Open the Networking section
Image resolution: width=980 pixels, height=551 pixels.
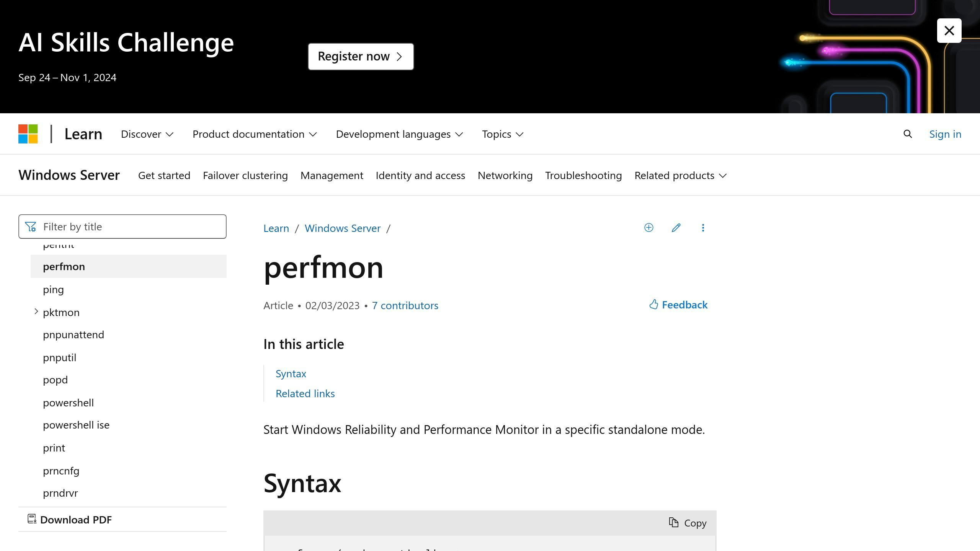click(x=505, y=175)
